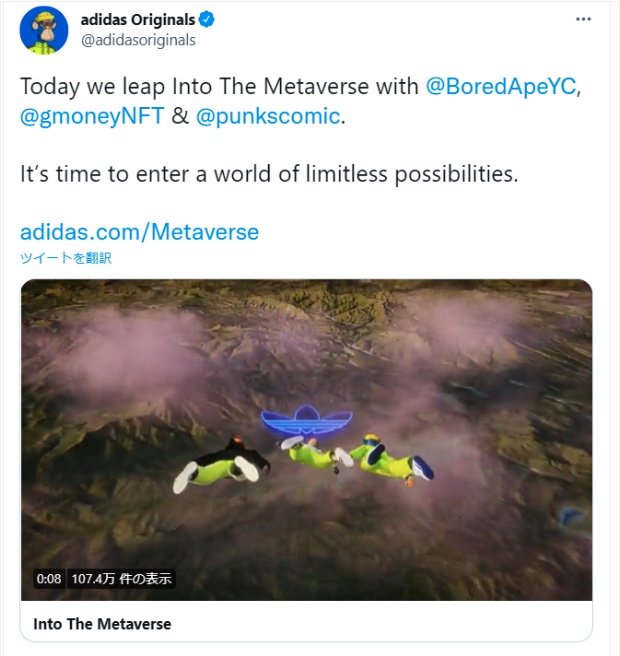
Task: Open the @punkscomic mention
Action: click(268, 116)
